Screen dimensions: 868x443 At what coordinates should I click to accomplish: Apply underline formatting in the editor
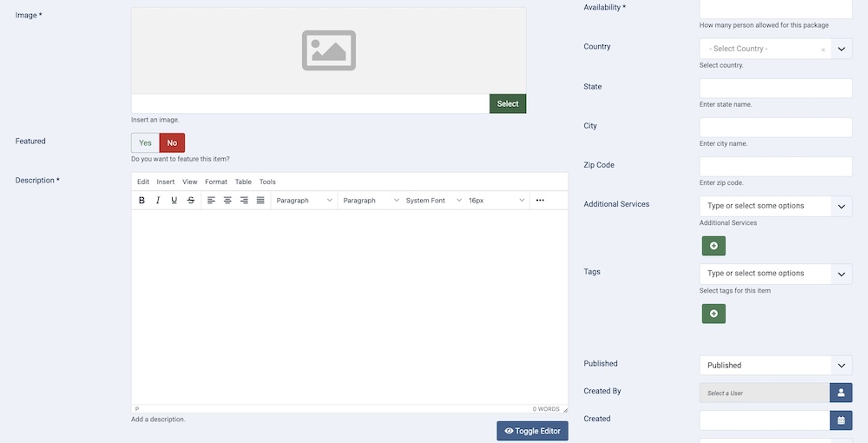point(174,201)
